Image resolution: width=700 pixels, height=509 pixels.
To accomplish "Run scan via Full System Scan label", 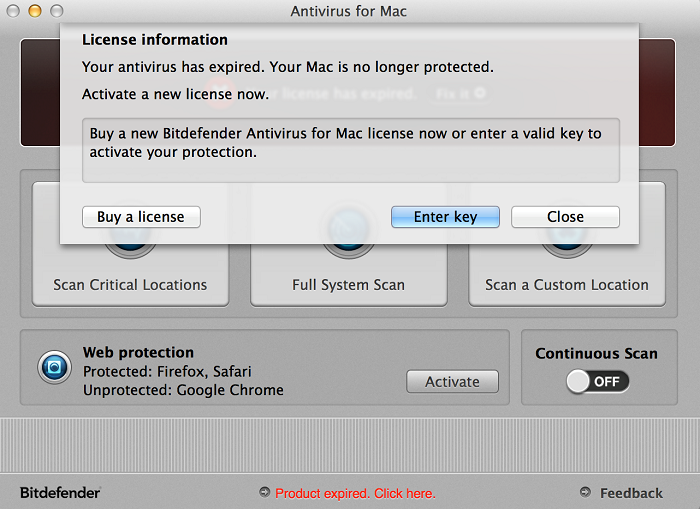I will tap(348, 285).
